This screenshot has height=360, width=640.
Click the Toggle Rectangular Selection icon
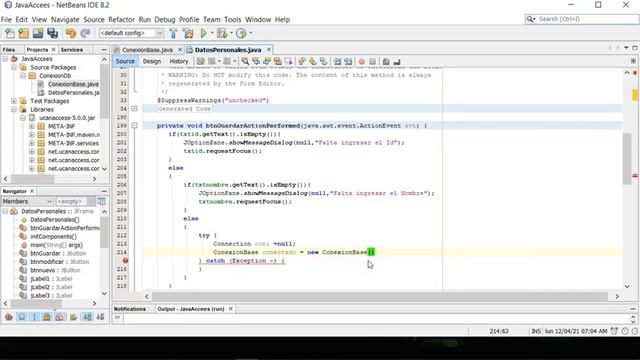289,61
